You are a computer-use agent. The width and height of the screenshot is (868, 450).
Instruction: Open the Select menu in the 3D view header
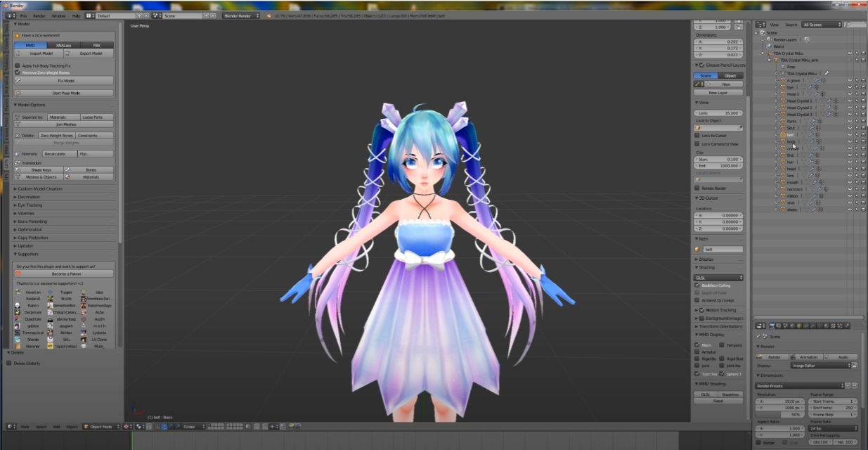[41, 426]
